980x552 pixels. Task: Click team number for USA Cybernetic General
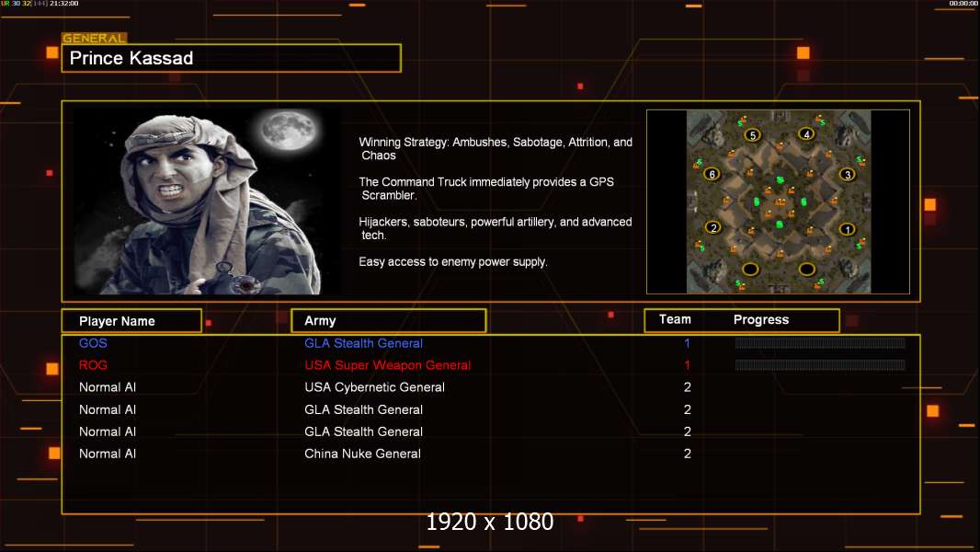688,387
